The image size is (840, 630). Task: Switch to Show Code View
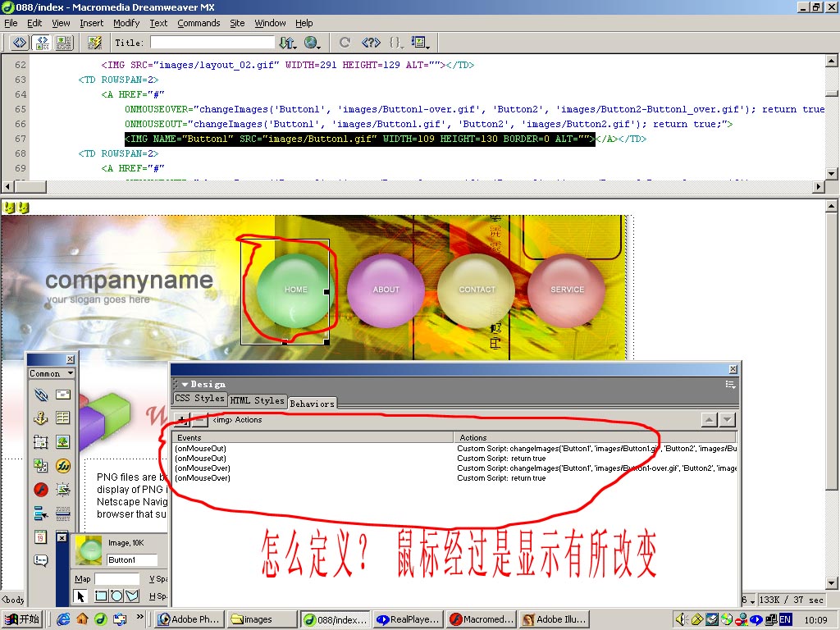coord(18,42)
